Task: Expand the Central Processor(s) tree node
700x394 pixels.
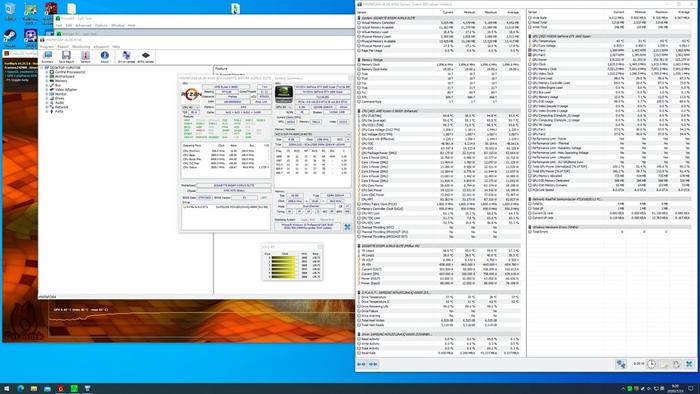Action: [x=47, y=72]
